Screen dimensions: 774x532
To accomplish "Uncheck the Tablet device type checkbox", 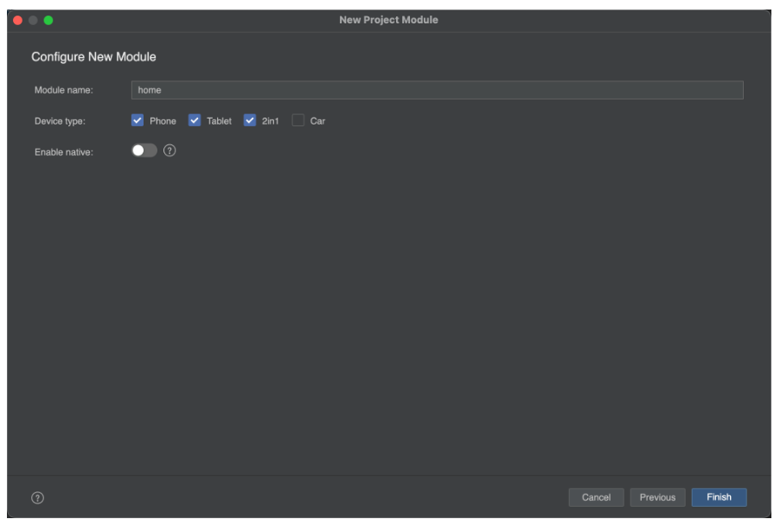I will point(195,121).
